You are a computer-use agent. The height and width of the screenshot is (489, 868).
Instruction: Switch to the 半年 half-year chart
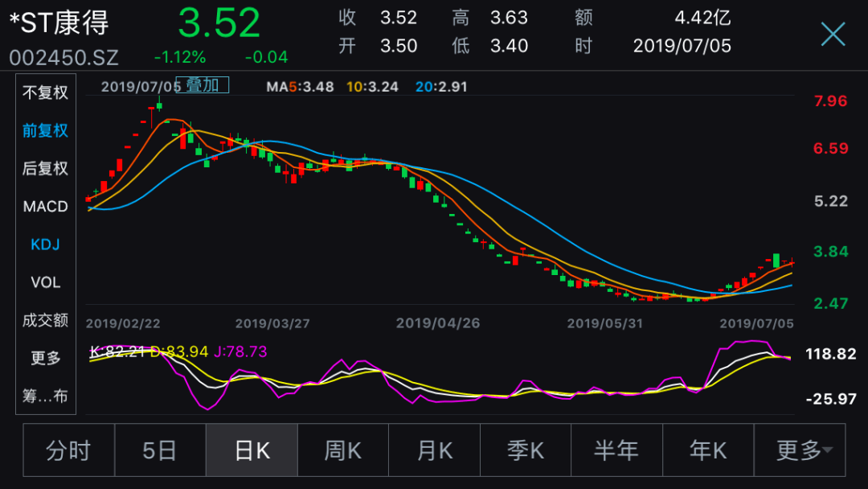[x=616, y=450]
